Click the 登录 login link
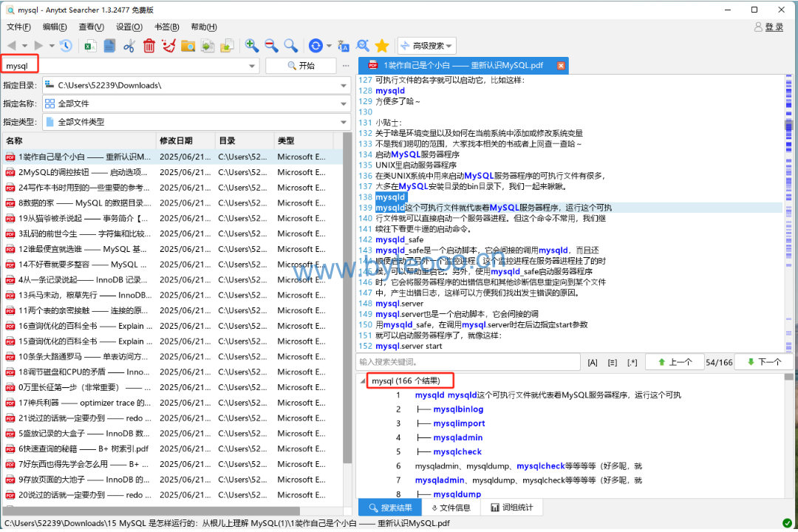The image size is (798, 532). pyautogui.click(x=774, y=27)
